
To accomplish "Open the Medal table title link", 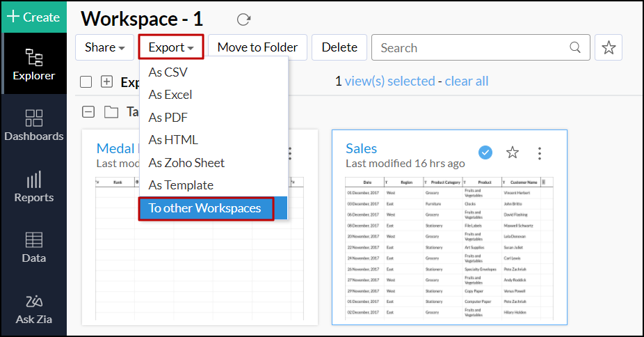I will pos(115,148).
